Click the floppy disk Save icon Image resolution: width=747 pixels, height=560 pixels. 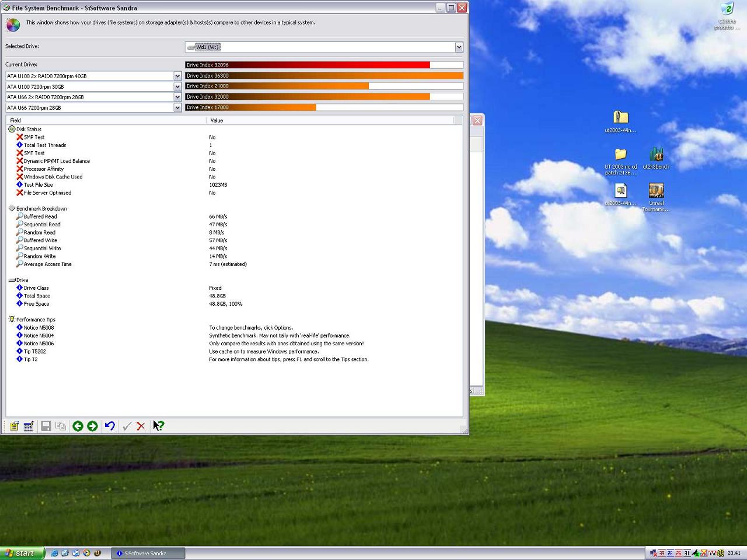[x=46, y=426]
